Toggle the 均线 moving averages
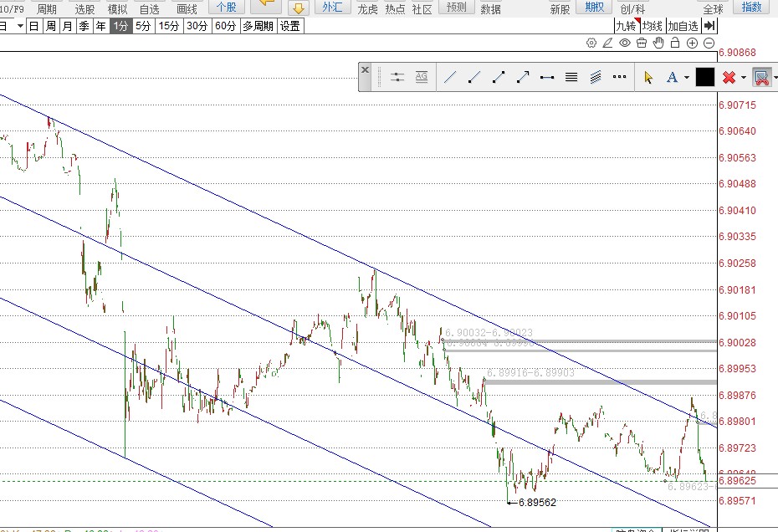The width and height of the screenshot is (778, 532). (653, 26)
